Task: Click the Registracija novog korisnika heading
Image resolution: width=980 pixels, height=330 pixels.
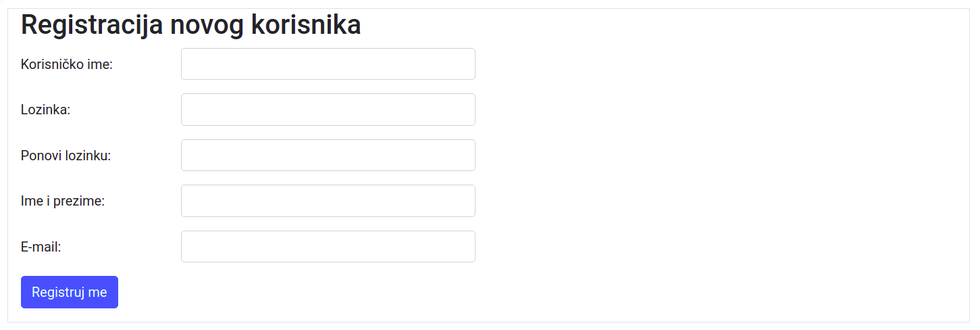Action: coord(191,25)
